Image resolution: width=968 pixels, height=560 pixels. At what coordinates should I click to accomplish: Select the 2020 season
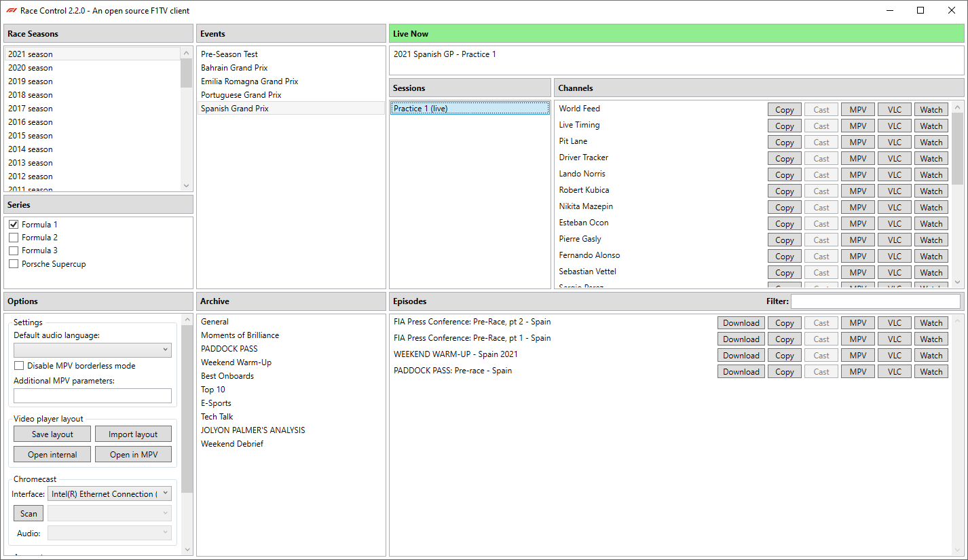(x=92, y=68)
